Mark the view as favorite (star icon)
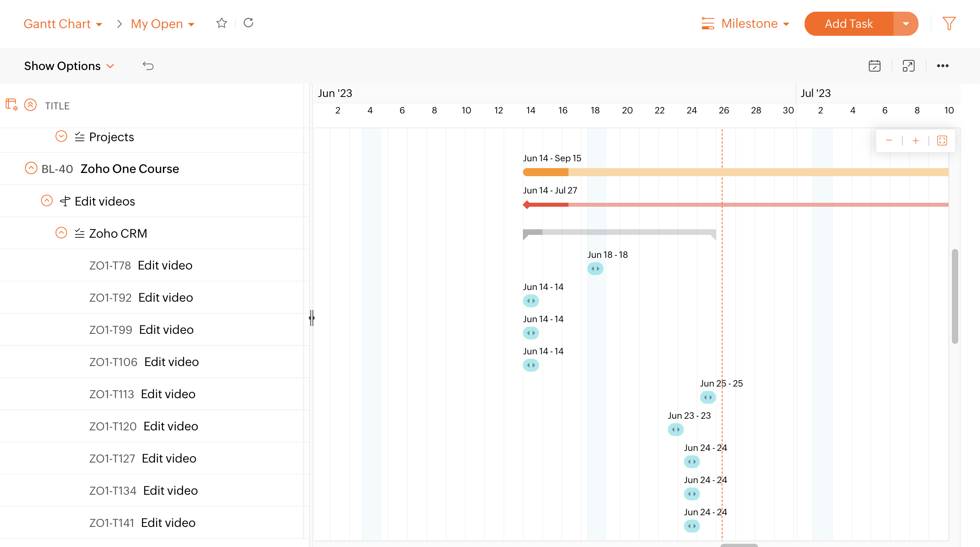Viewport: 980px width, 547px height. point(221,23)
